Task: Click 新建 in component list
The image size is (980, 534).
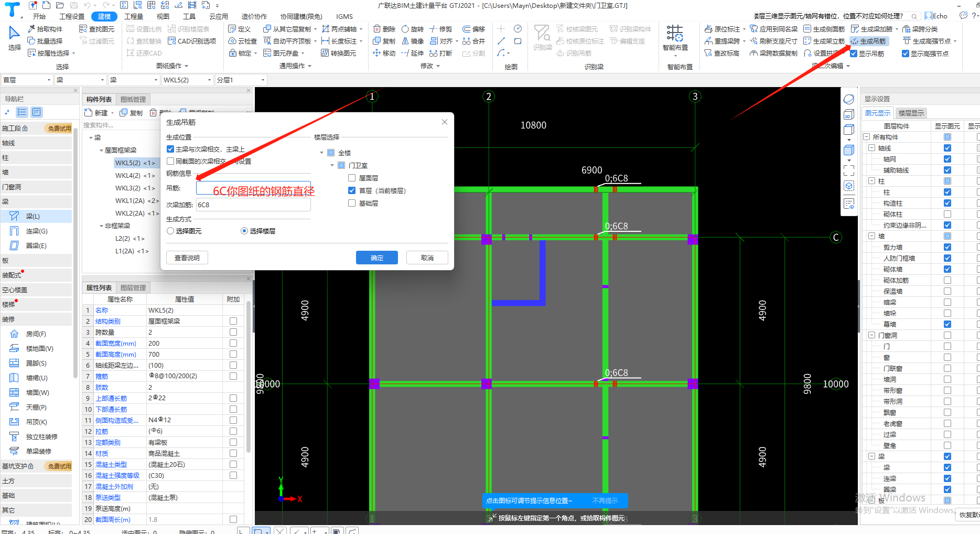Action: [x=96, y=113]
